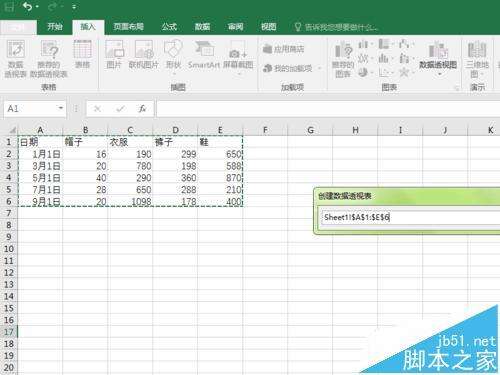The height and width of the screenshot is (375, 500).
Task: Undo the last action
Action: pos(27,6)
